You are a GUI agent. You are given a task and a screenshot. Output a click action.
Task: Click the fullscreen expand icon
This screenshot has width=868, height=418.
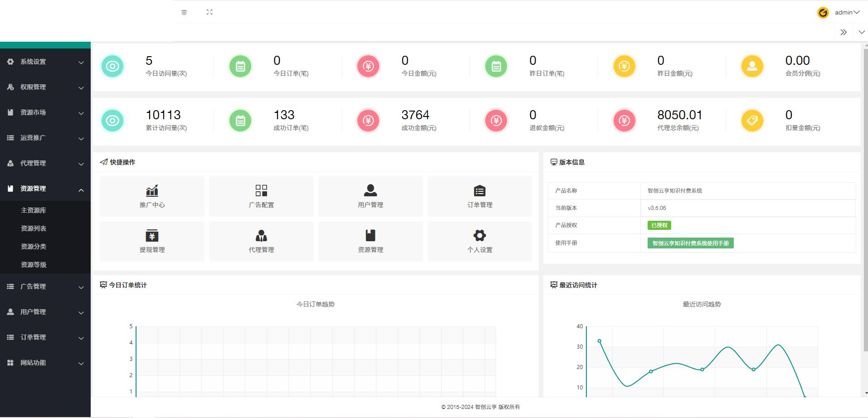210,12
